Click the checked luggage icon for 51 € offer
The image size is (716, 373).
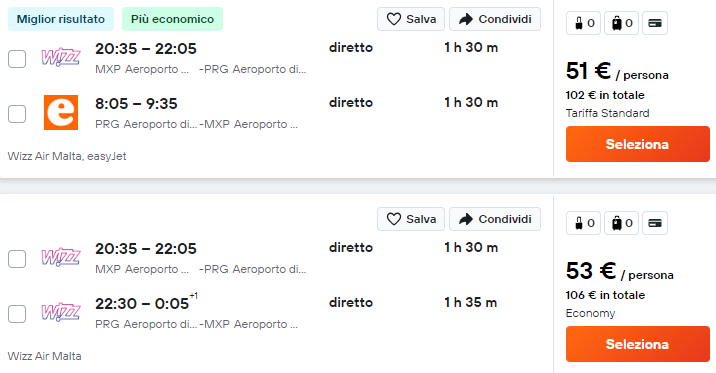617,23
